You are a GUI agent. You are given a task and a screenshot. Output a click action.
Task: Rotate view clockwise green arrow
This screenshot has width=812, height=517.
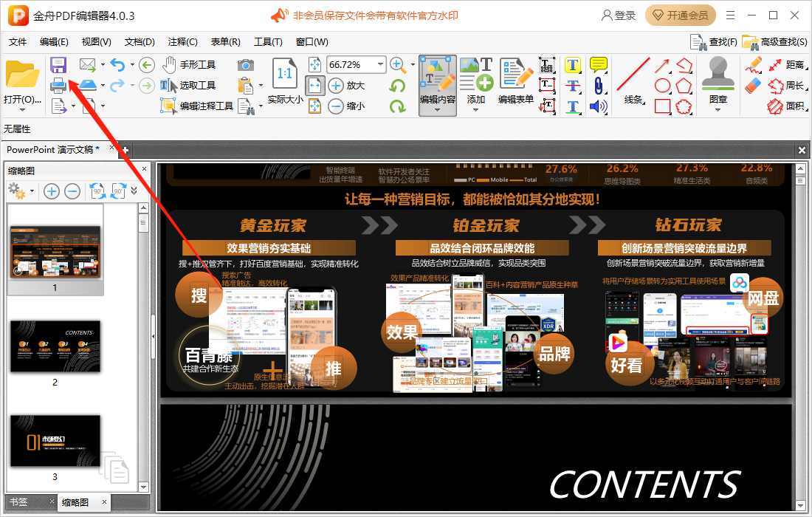coord(398,106)
